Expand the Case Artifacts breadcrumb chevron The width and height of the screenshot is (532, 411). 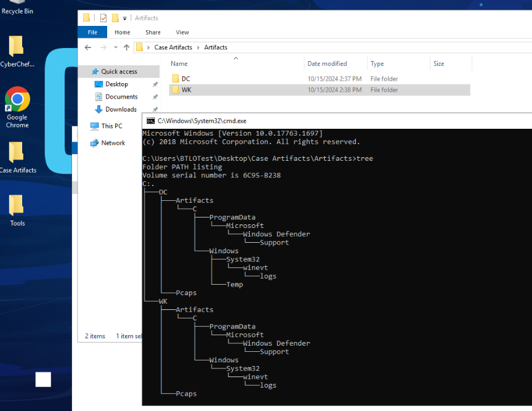pos(198,47)
